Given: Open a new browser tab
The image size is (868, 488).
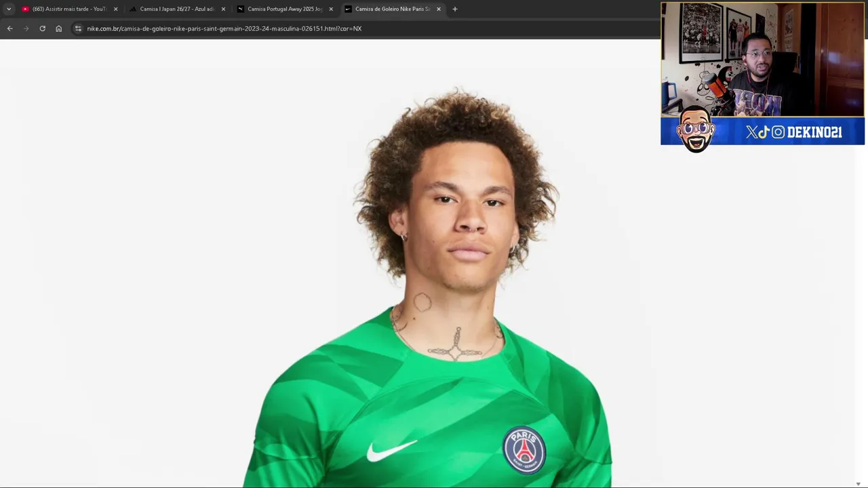Looking at the screenshot, I should [455, 9].
